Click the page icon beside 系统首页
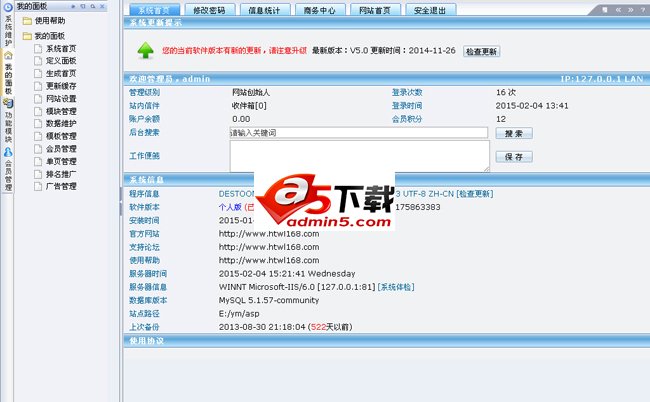This screenshot has width=650, height=402. 38,48
